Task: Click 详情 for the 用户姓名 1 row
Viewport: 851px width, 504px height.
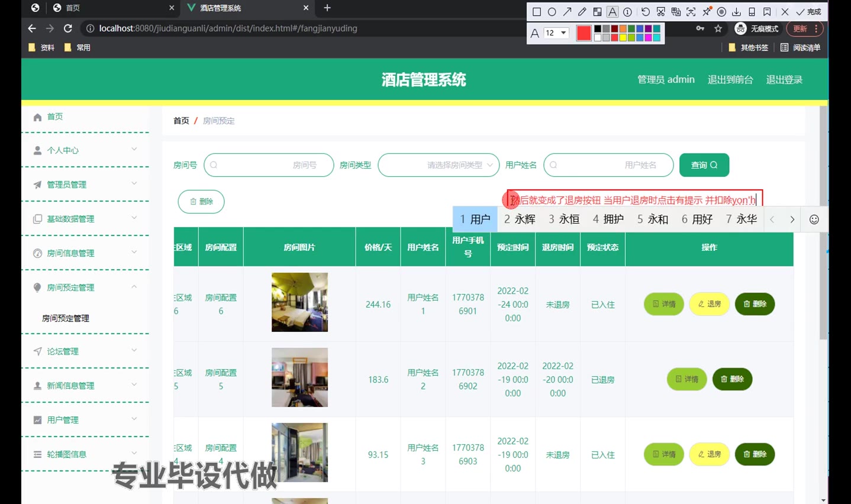Action: (x=664, y=304)
